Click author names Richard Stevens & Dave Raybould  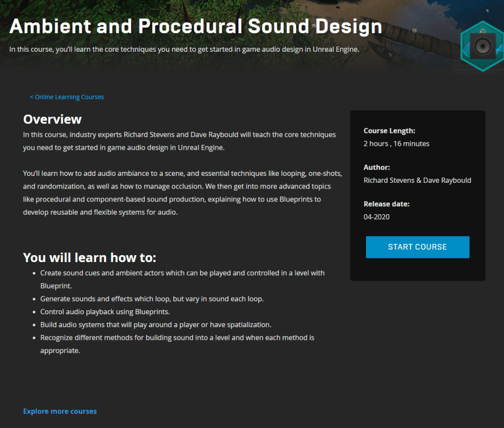(x=417, y=180)
